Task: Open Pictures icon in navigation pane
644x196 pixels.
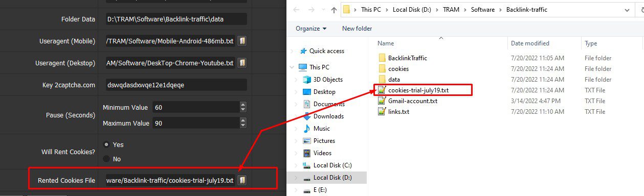Action: (307, 141)
